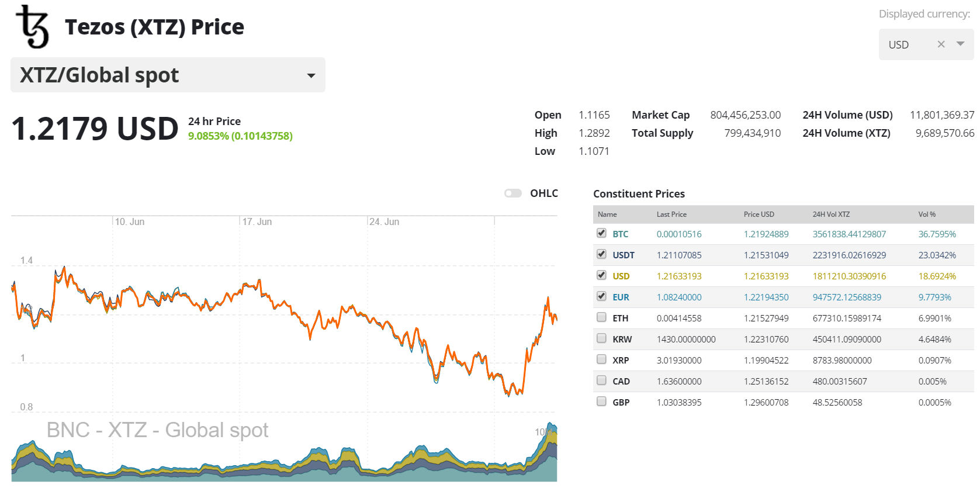Select BTC volume percent 36.7595%
The height and width of the screenshot is (488, 980).
(x=937, y=234)
